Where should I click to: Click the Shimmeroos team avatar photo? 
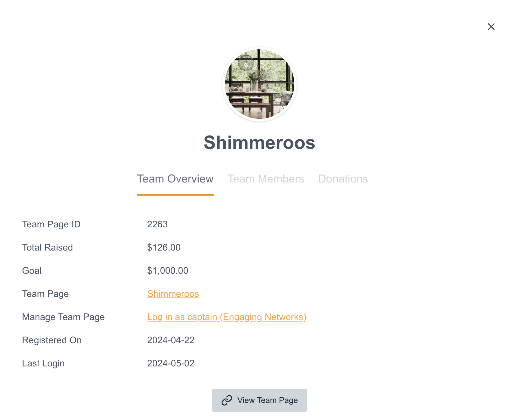coord(259,84)
